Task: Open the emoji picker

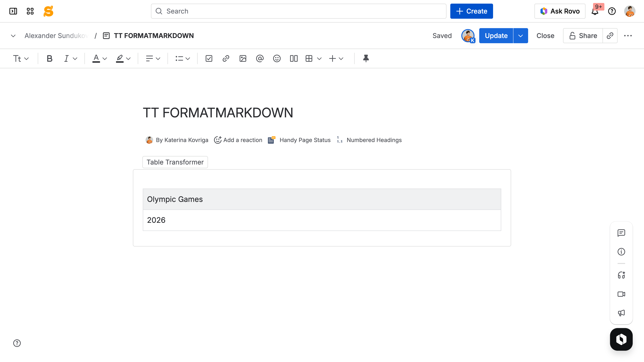Action: [277, 58]
